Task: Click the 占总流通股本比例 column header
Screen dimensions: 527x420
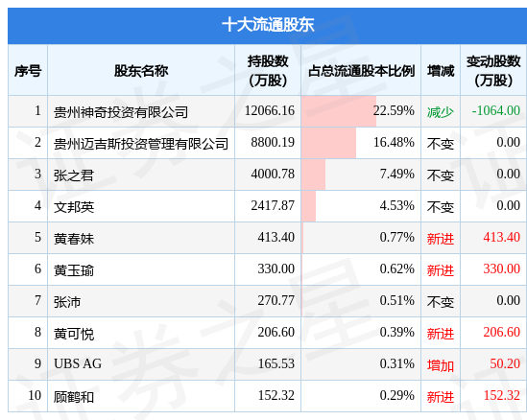Action: [x=361, y=71]
